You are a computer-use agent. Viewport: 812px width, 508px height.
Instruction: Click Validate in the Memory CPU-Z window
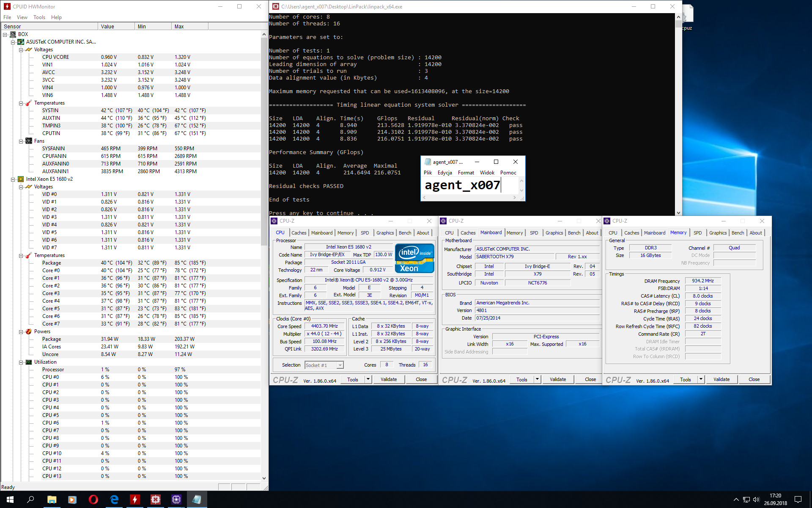721,379
